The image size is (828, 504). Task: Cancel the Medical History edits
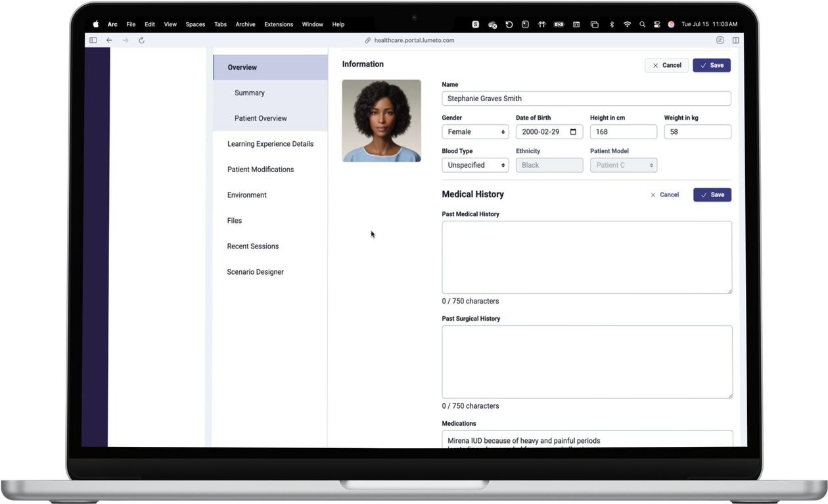click(x=664, y=195)
